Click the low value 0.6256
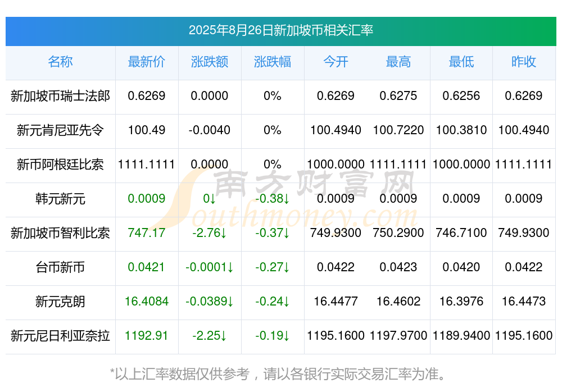 coord(461,95)
